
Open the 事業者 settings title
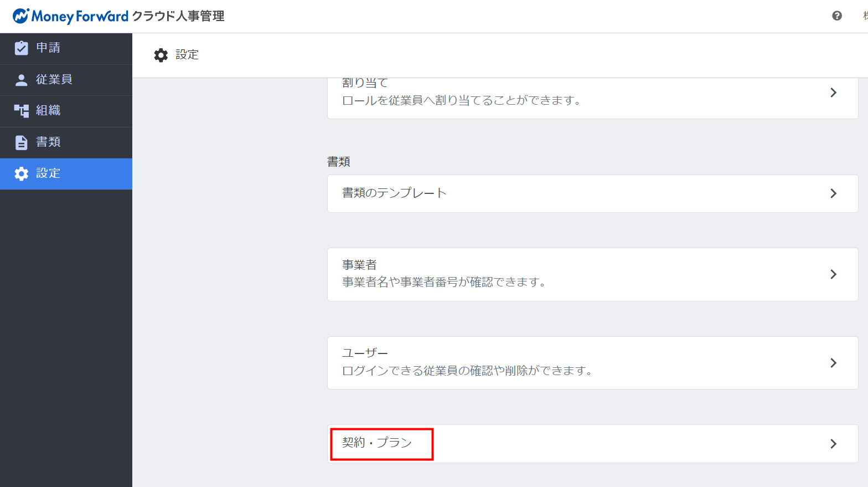tap(359, 265)
